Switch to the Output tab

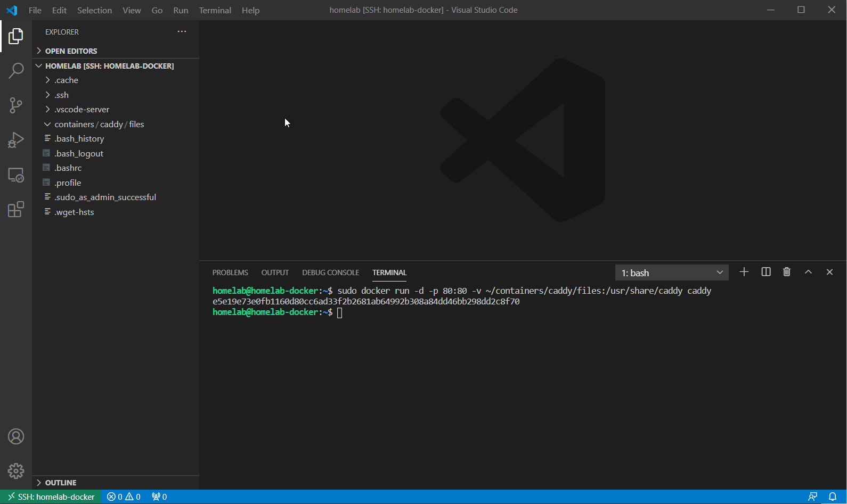coord(275,272)
